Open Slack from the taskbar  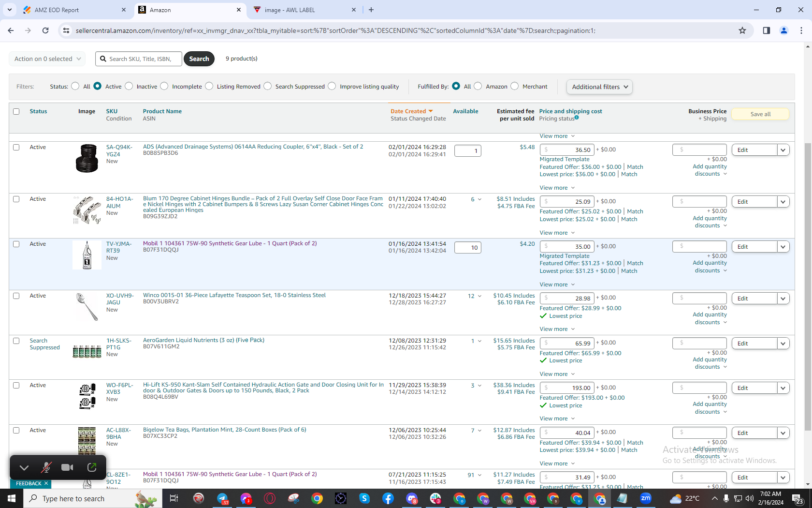pos(435,498)
